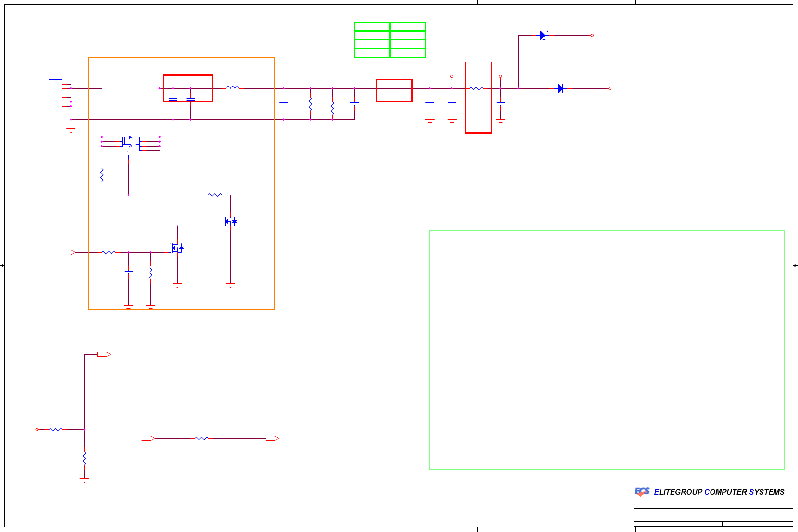Viewport: 798px width, 532px height.
Task: Select the series resistor right after the input port
Action: [x=109, y=252]
